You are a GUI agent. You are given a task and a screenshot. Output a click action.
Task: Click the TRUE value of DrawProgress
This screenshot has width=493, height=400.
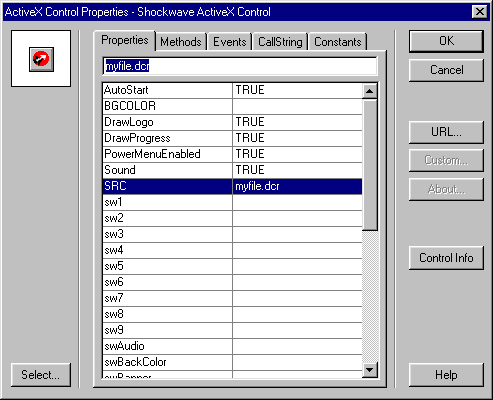coord(250,138)
